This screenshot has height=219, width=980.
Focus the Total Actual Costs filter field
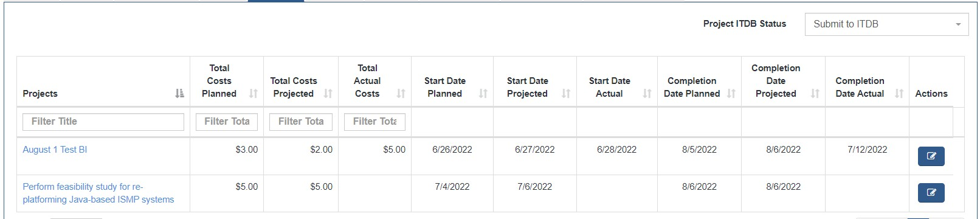coord(375,122)
